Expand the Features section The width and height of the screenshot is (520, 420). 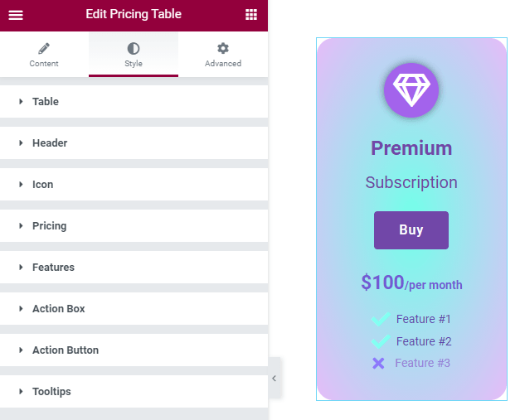[134, 267]
